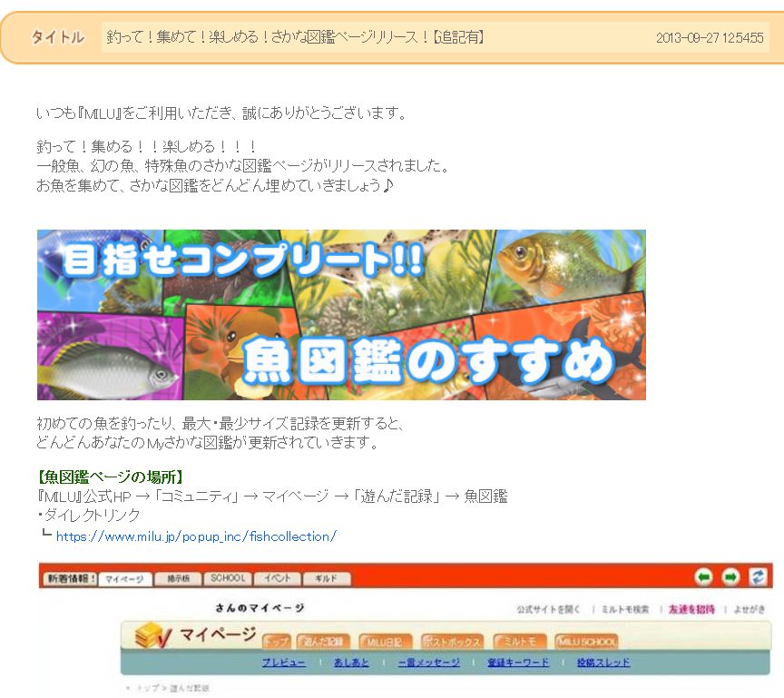Screen dimensions: 784x698
Task: Click the MILU SCHOOL orange button
Action: pyautogui.click(x=587, y=642)
